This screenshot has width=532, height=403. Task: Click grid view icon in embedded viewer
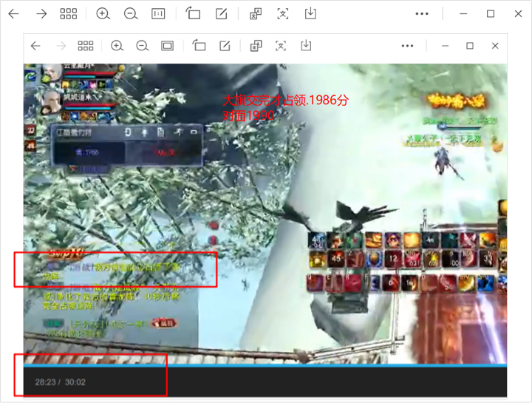(x=86, y=46)
